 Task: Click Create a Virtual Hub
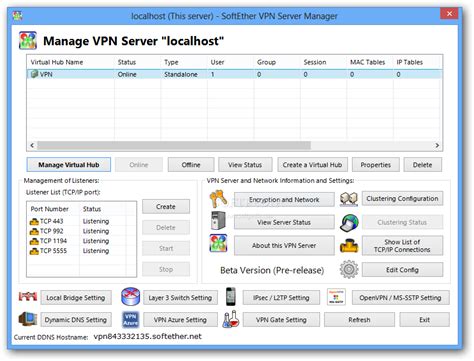click(312, 165)
